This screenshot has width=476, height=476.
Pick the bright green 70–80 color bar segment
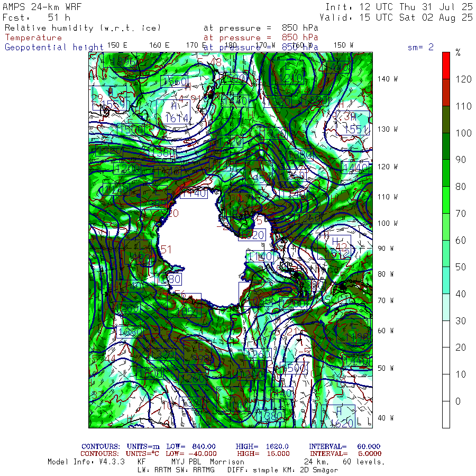pos(446,200)
